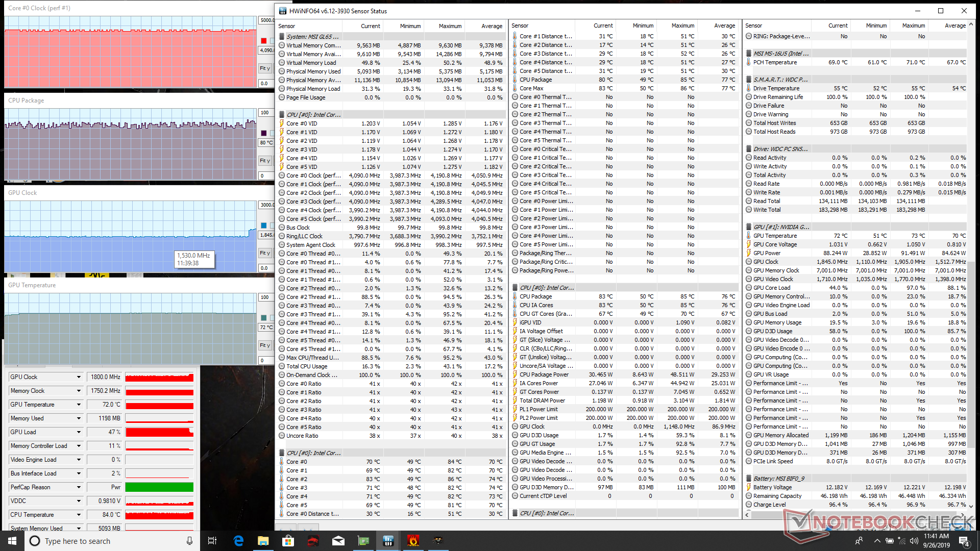The image size is (980, 551).
Task: Open Microsoft Store taskbar icon
Action: [x=288, y=541]
